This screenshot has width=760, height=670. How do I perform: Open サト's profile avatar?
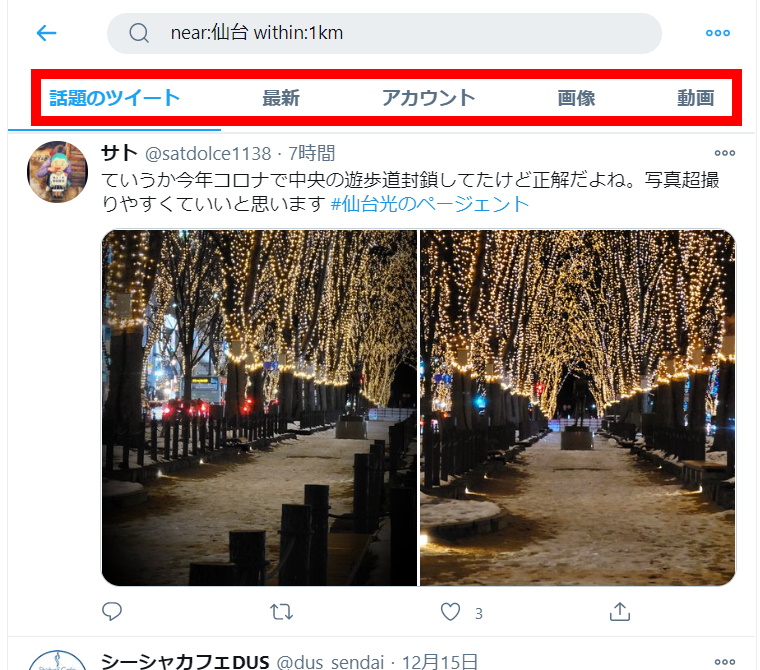pyautogui.click(x=58, y=172)
